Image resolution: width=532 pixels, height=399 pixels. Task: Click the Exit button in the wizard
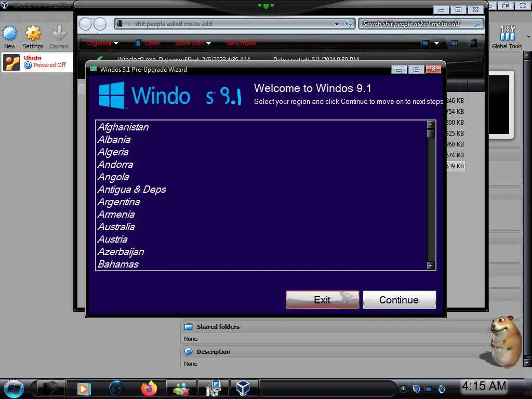(322, 300)
